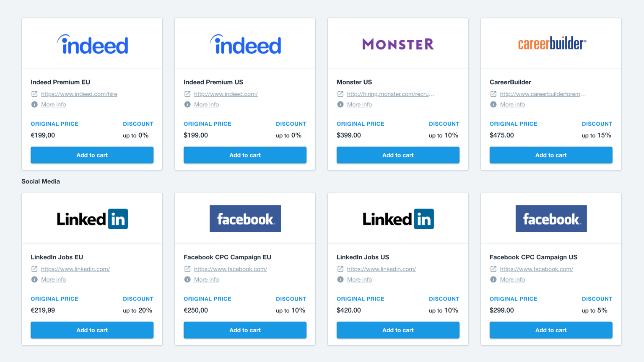Click the Indeed logo on Premium US card
This screenshot has height=362, width=644.
245,44
